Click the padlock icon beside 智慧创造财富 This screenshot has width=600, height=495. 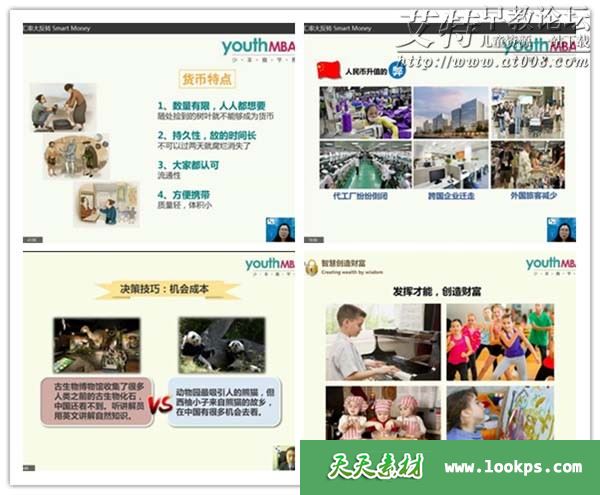(311, 267)
